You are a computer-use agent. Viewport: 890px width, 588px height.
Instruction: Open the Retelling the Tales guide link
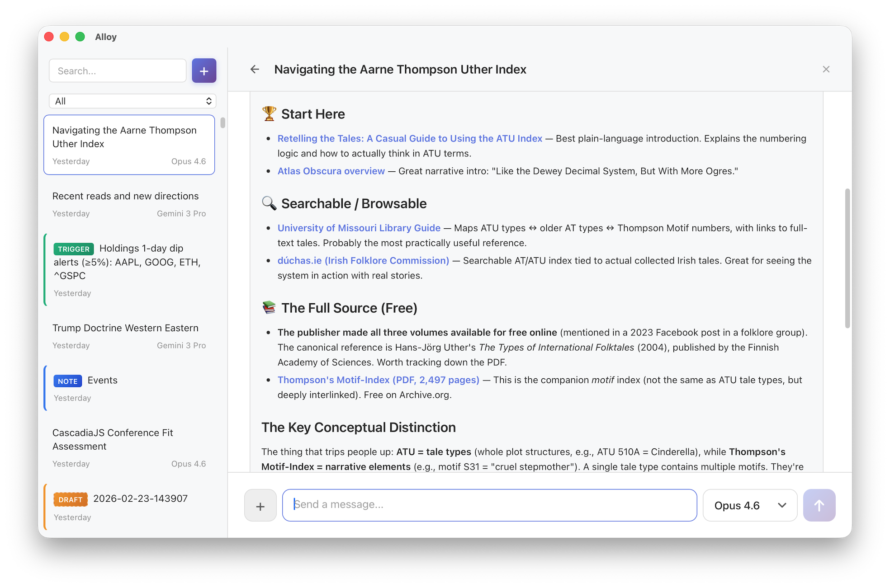(409, 138)
